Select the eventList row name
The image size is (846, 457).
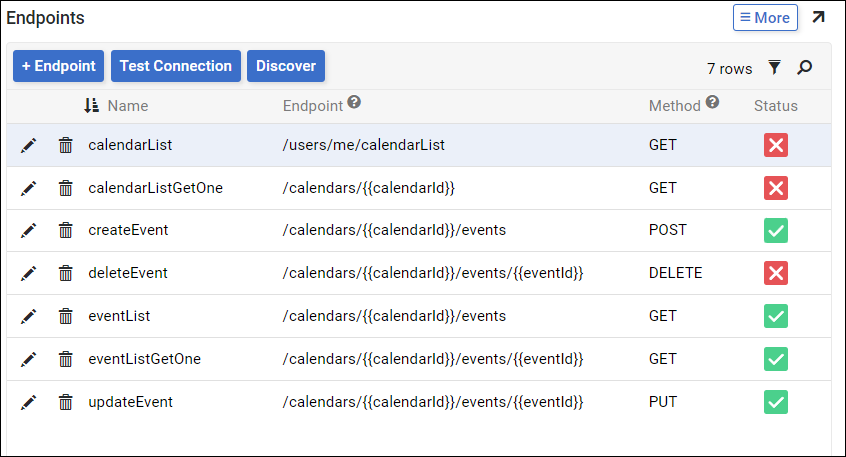[119, 316]
